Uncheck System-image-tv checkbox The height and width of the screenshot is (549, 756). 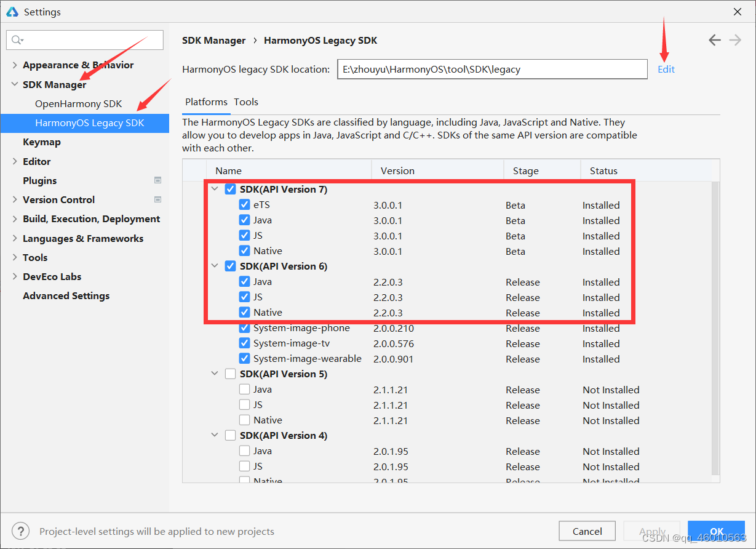[x=244, y=343]
